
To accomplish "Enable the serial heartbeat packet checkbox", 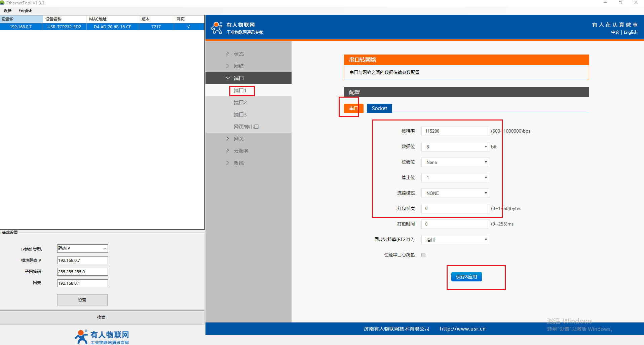I will coord(423,255).
